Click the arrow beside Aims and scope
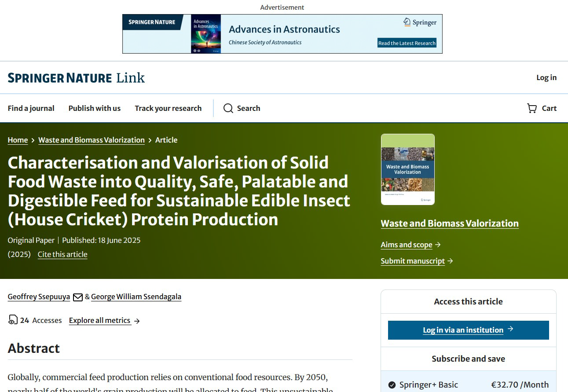This screenshot has width=568, height=392. tap(437, 245)
